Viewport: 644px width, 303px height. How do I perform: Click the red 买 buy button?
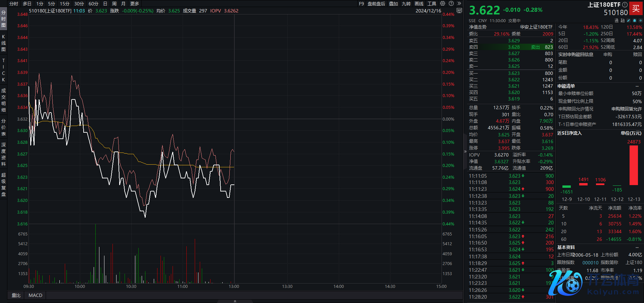point(636,8)
